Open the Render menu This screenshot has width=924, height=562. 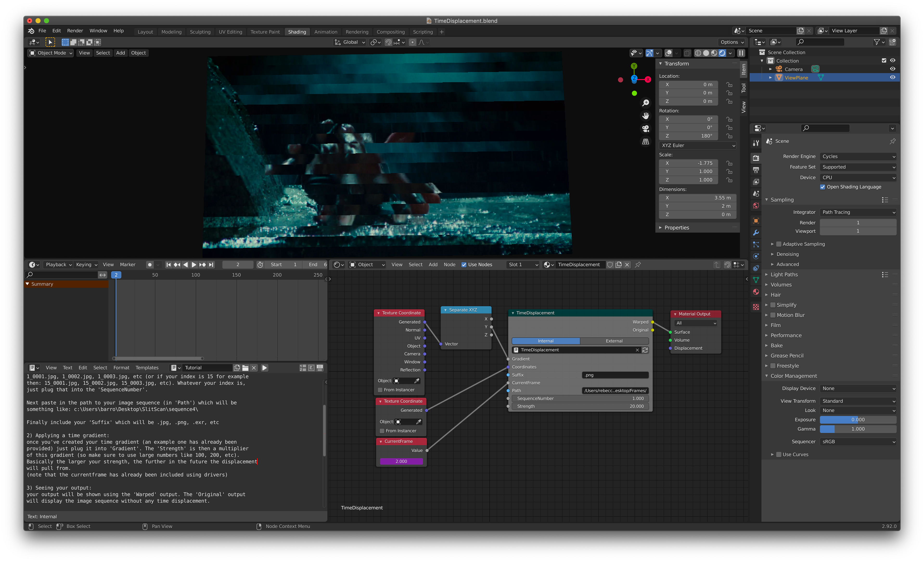[75, 31]
